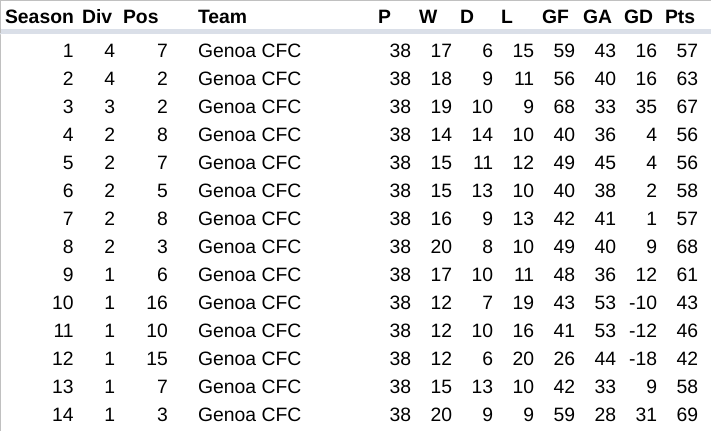Click the D column header
The height and width of the screenshot is (431, 711).
[x=467, y=17]
